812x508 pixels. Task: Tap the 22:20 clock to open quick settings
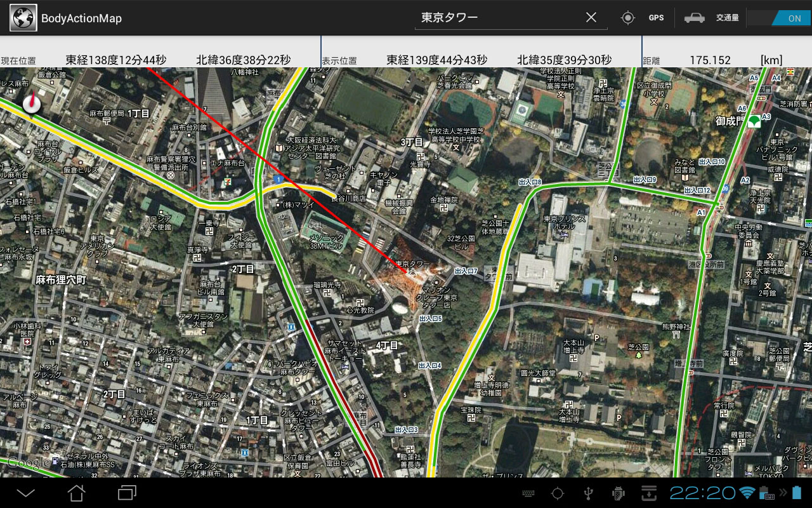(x=702, y=493)
